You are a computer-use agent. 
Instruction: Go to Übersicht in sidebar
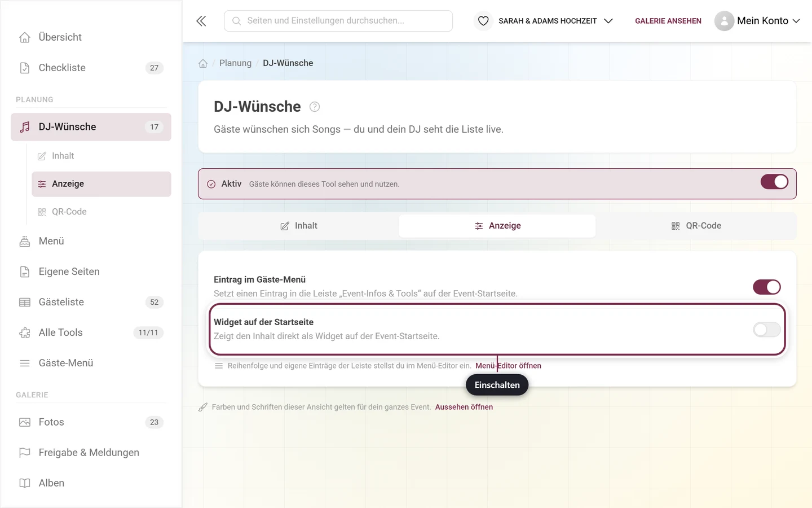(91, 37)
